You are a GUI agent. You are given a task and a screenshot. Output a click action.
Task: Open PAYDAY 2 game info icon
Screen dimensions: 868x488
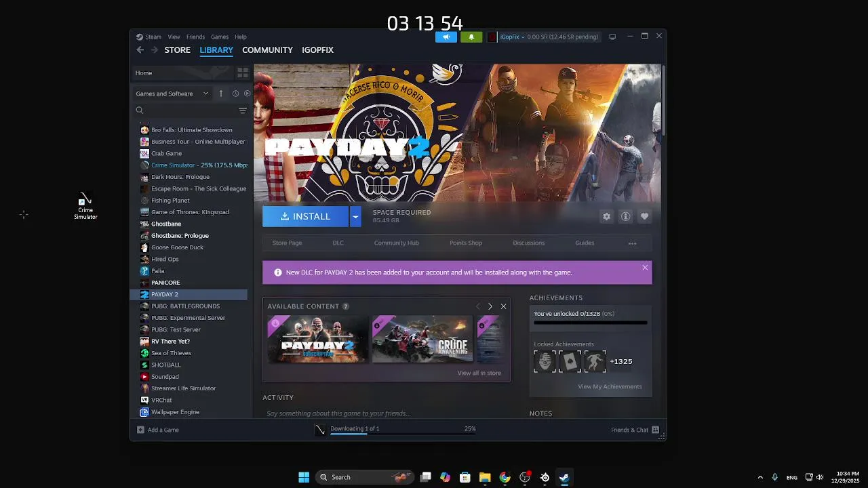click(x=625, y=216)
